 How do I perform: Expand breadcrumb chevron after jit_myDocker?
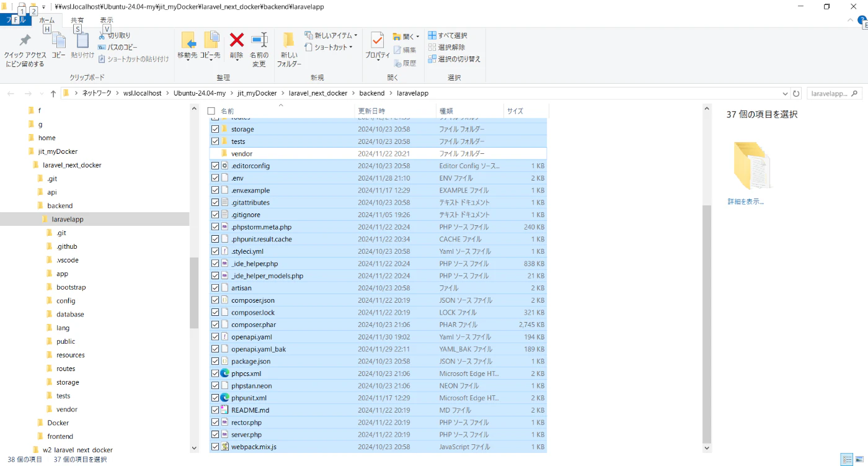[283, 93]
